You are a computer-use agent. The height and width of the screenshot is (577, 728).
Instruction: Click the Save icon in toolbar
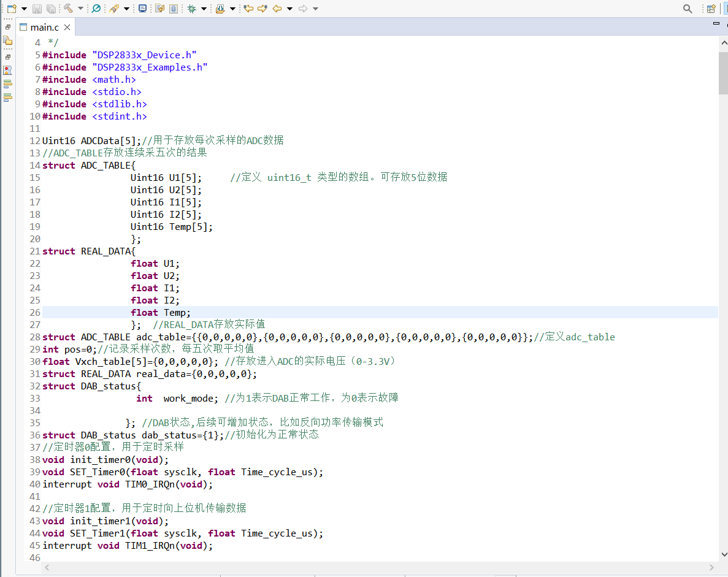(x=37, y=9)
